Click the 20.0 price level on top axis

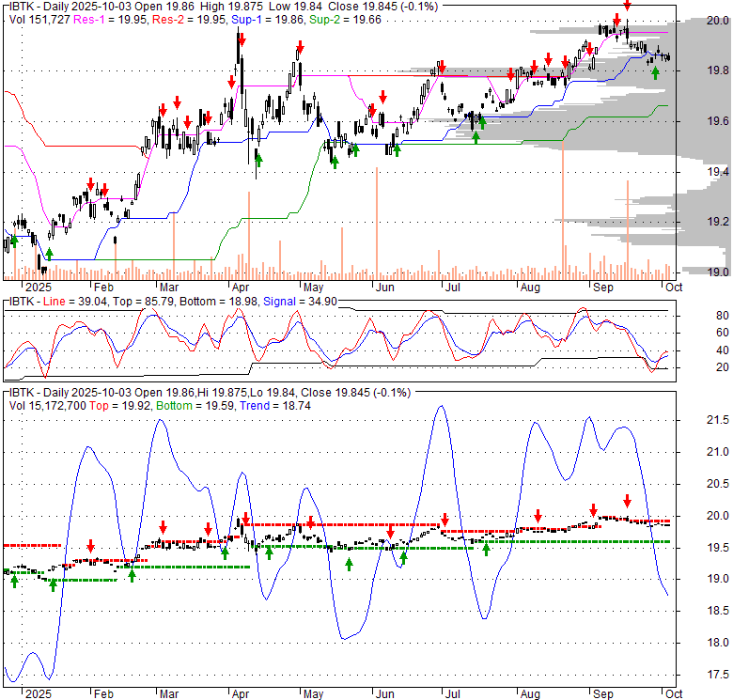pyautogui.click(x=717, y=21)
